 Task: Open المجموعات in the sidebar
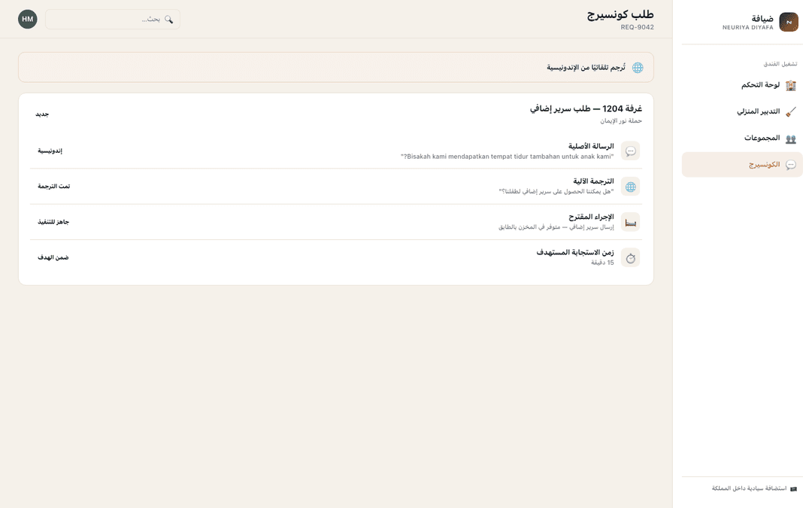(742, 138)
